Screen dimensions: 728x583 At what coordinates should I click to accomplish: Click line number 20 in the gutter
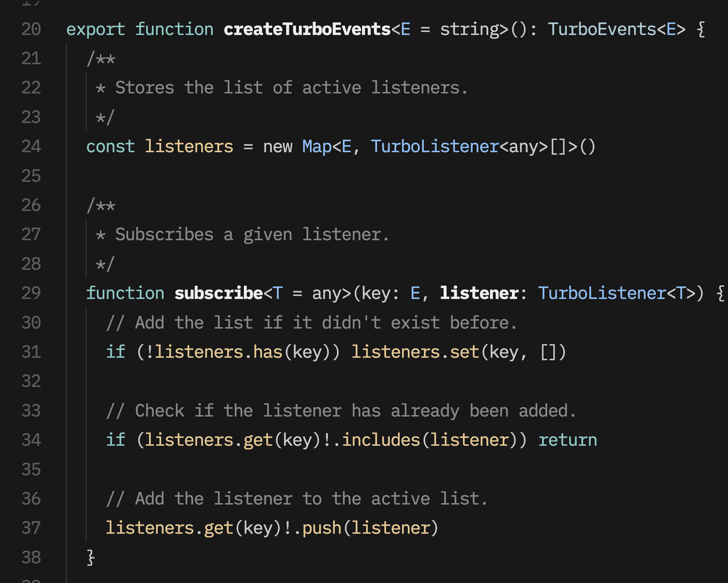tap(31, 29)
